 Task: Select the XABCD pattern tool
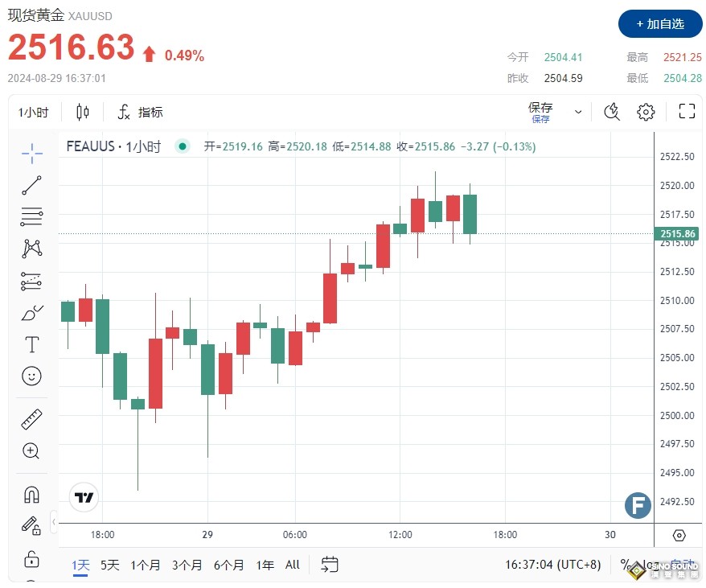[x=32, y=249]
